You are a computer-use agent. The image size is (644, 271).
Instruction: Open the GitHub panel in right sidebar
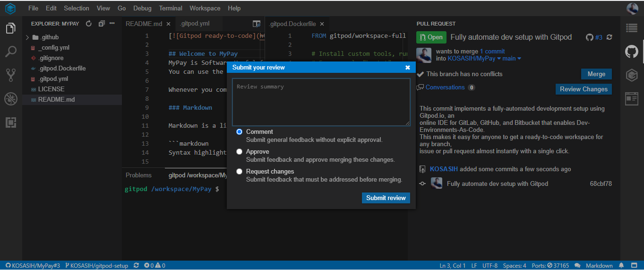point(632,52)
